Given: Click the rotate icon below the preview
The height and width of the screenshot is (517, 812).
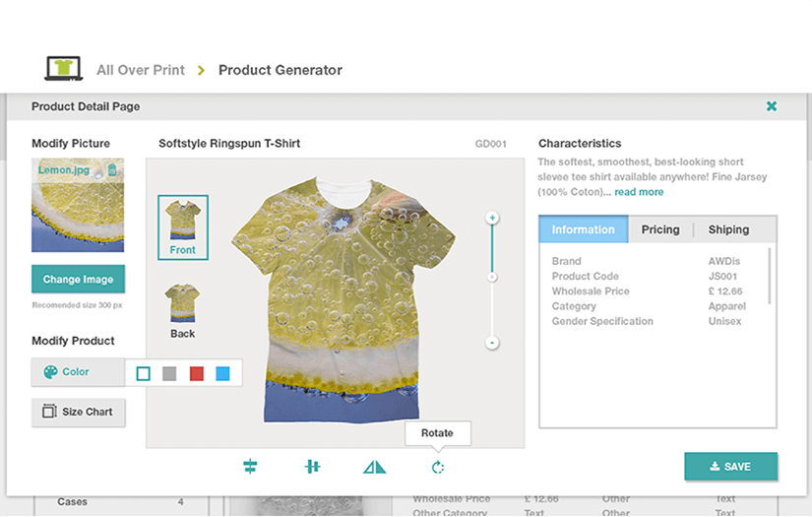Looking at the screenshot, I should [438, 467].
